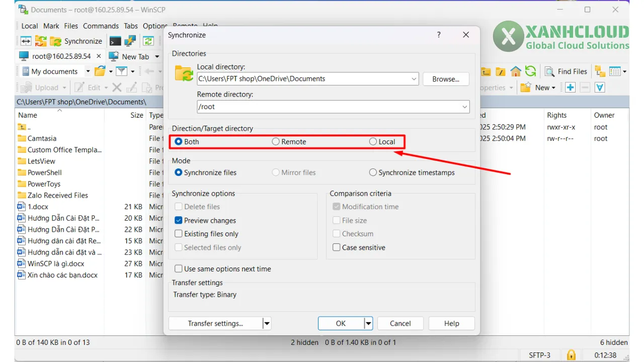Click the Compare Directories icon in main toolbar
644x362 pixels.
click(26, 41)
